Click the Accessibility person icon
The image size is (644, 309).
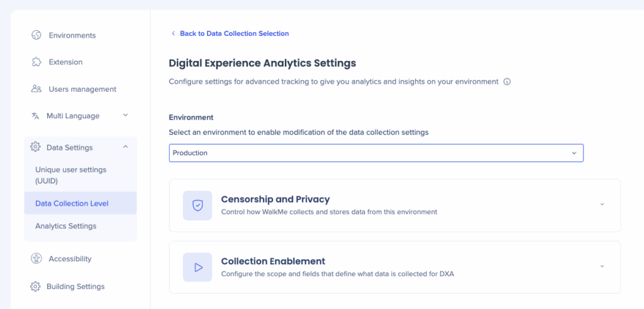click(36, 259)
